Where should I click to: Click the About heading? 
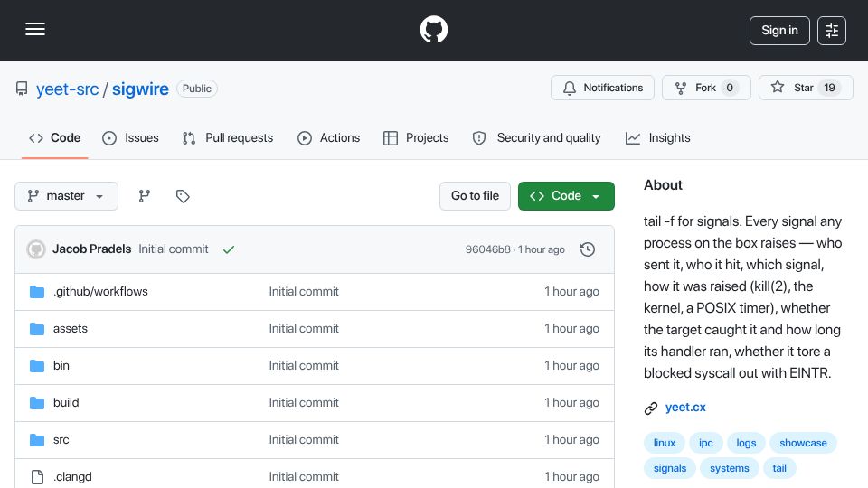[663, 184]
